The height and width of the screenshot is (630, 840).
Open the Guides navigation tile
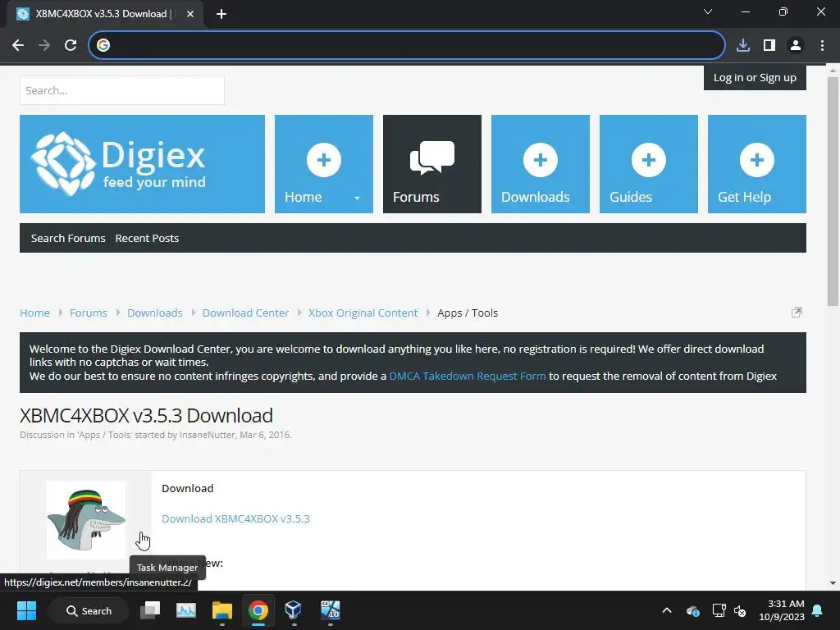[648, 164]
